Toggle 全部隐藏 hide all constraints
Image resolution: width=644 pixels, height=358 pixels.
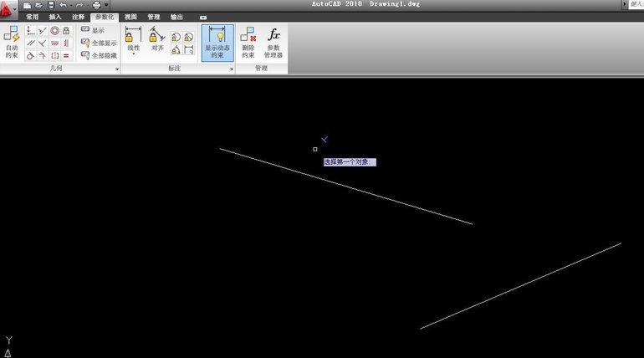[99, 55]
